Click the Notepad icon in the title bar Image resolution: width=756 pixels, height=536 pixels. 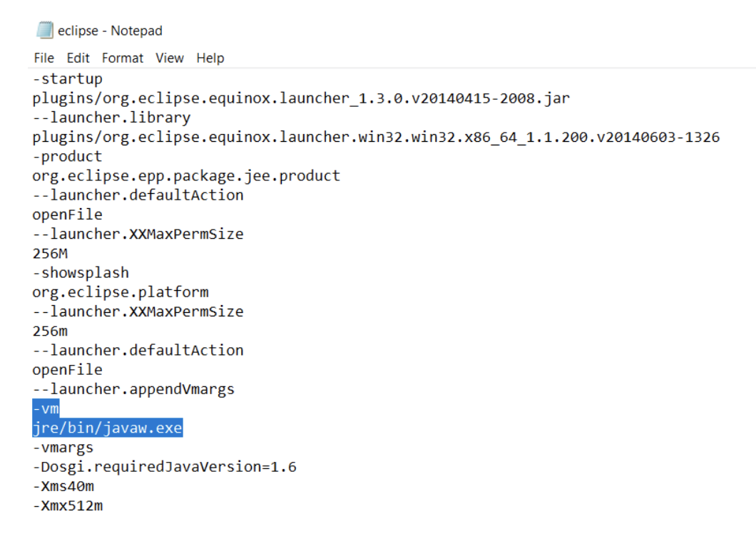(x=44, y=30)
